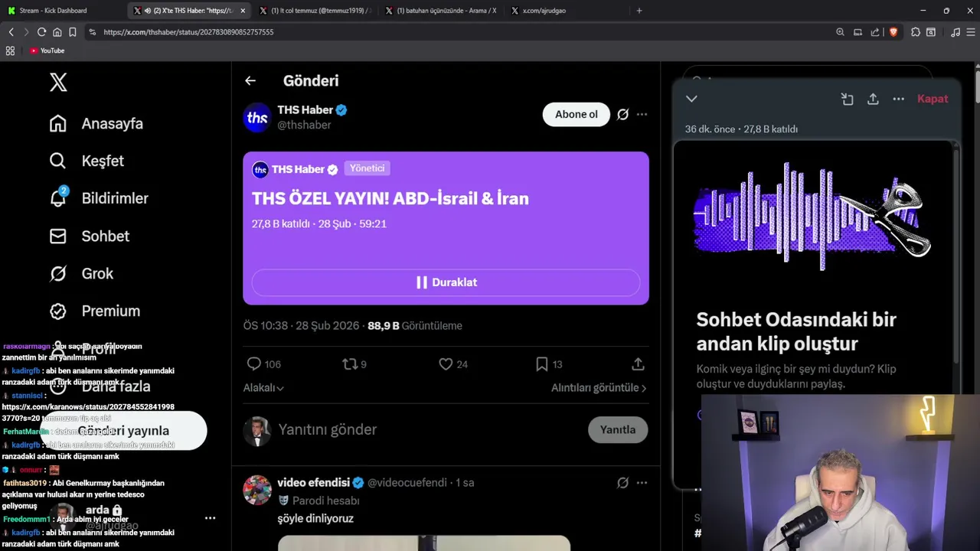Screen dimensions: 980x551
Task: Open THS Haber profile avatar
Action: coord(257,117)
